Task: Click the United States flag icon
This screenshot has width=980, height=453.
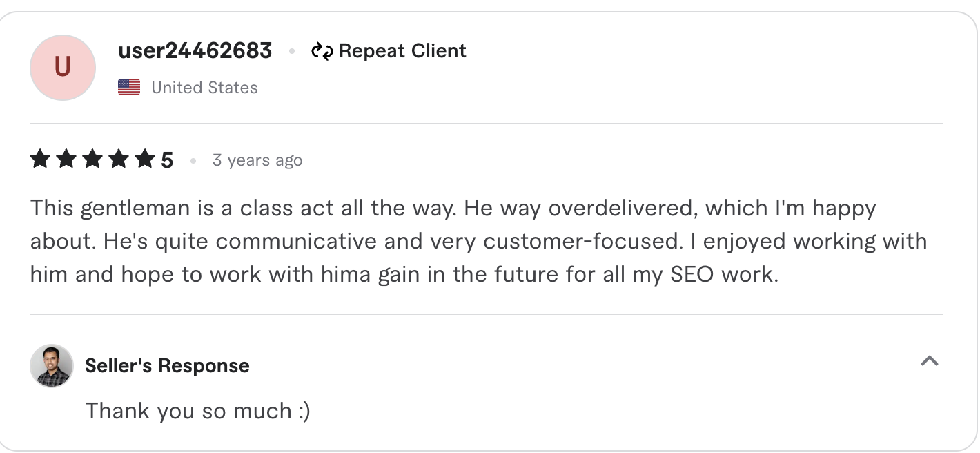Action: 128,87
